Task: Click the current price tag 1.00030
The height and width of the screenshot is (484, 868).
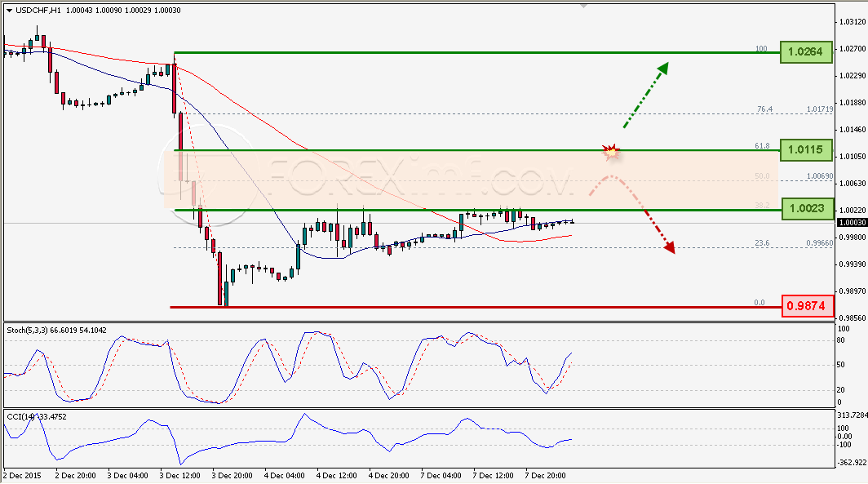Action: tap(852, 222)
